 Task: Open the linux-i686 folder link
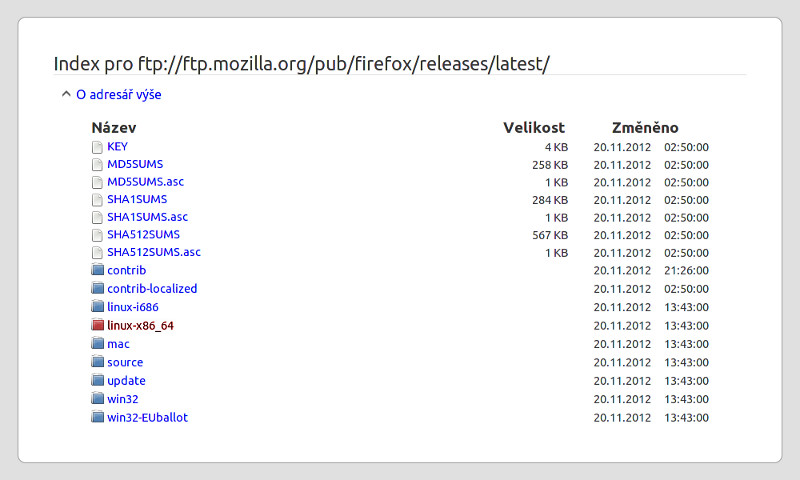pyautogui.click(x=133, y=307)
